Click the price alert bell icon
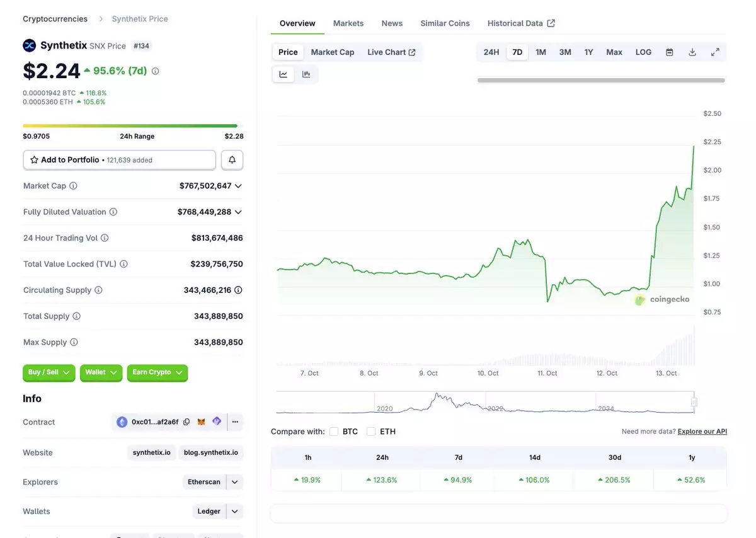The width and height of the screenshot is (756, 538). pyautogui.click(x=232, y=160)
